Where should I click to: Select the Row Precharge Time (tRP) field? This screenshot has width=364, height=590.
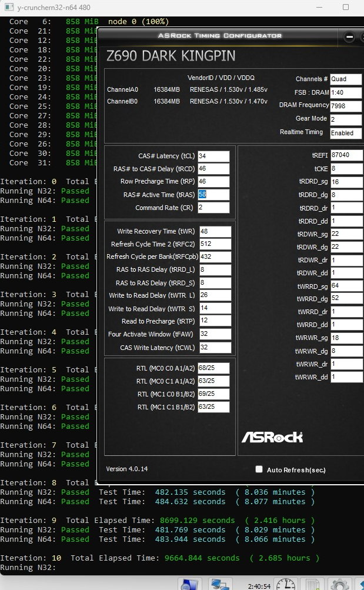213,182
